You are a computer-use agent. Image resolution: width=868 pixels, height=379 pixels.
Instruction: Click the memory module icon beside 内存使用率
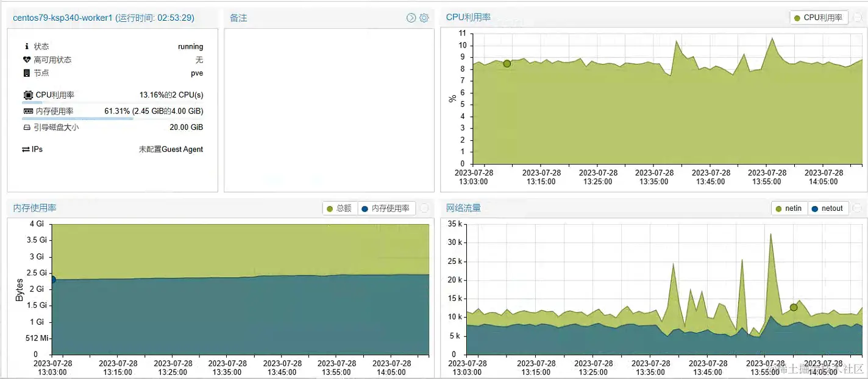click(28, 111)
